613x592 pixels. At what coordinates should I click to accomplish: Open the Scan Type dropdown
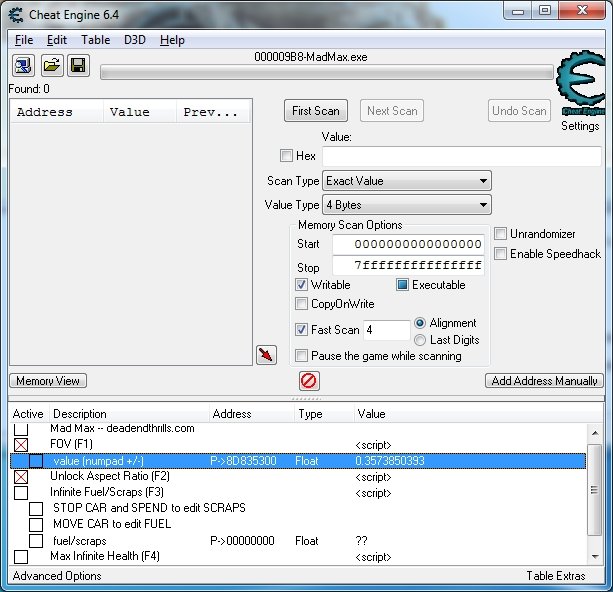[x=407, y=181]
